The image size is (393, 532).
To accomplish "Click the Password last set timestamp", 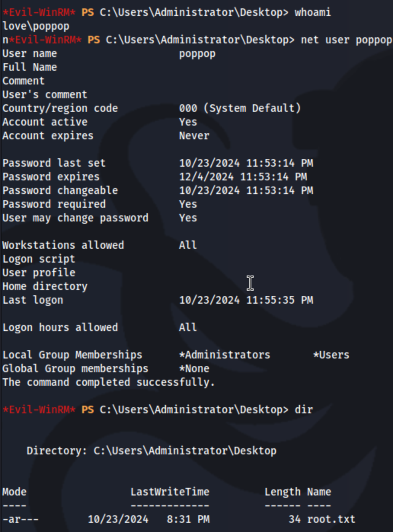I will click(246, 163).
